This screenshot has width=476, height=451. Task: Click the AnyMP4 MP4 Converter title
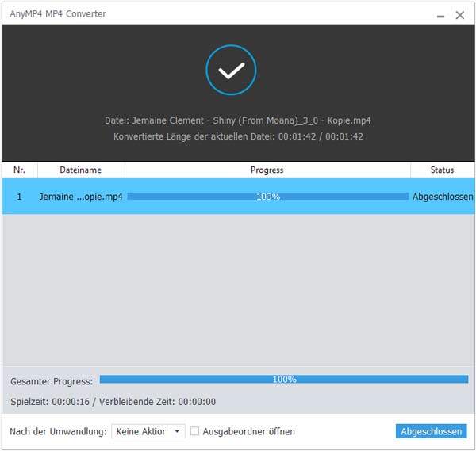click(58, 14)
